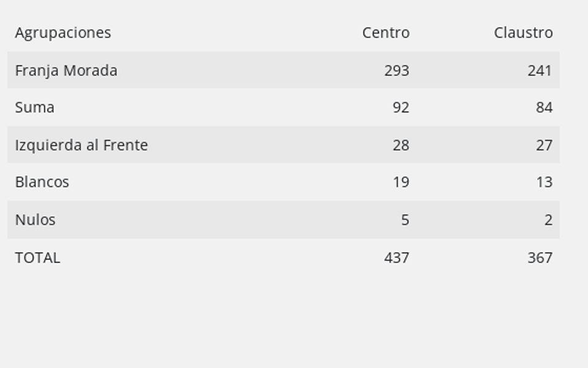Click Franja Morada Centro value 293

tap(397, 71)
